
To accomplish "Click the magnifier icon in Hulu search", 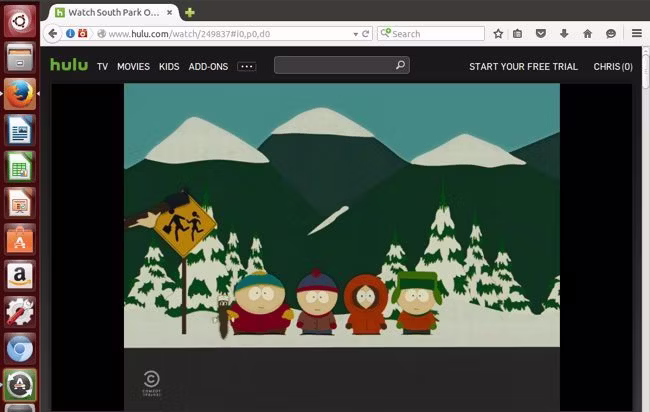I will pyautogui.click(x=400, y=65).
